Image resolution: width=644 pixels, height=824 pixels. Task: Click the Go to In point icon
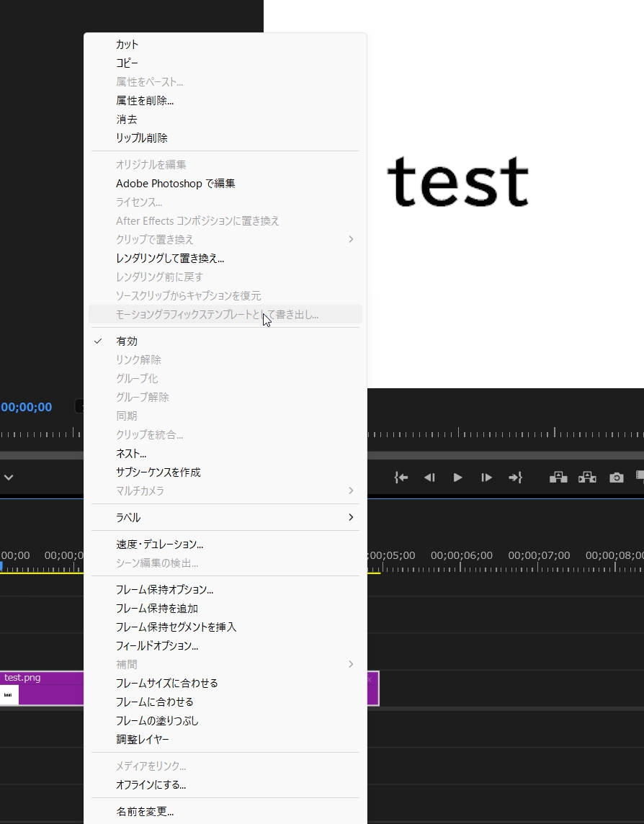pos(401,477)
